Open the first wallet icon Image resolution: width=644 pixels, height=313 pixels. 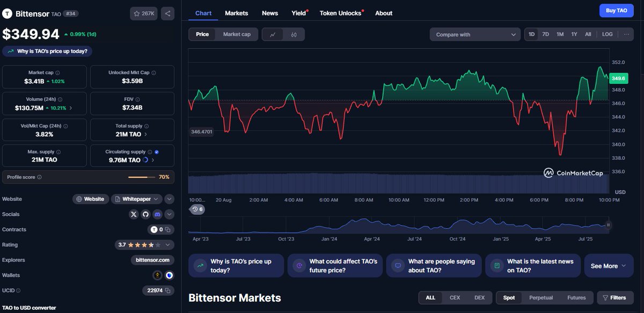pyautogui.click(x=157, y=275)
